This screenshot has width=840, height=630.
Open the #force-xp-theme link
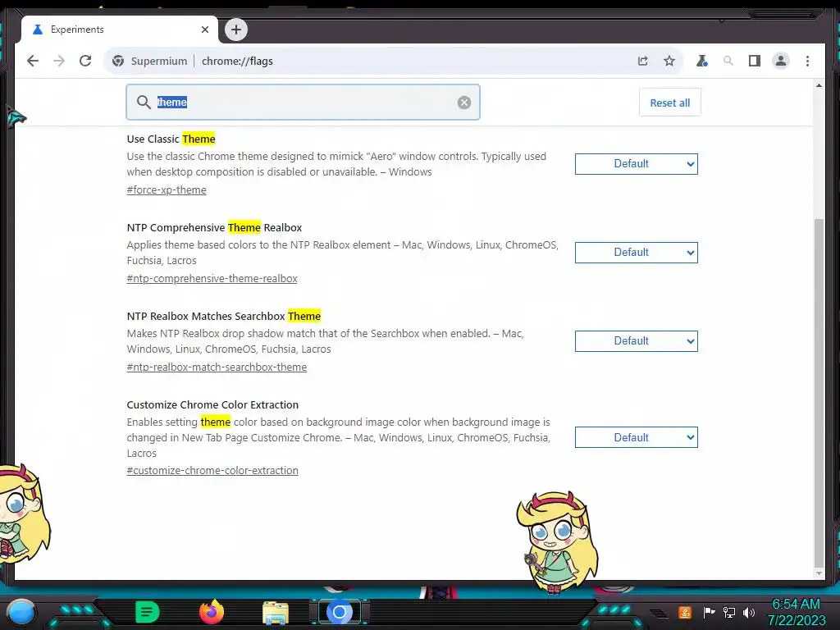pos(166,189)
